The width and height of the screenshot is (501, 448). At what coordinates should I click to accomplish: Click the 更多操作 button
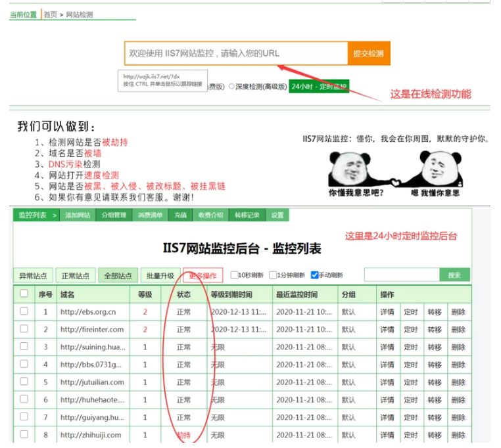pyautogui.click(x=203, y=275)
